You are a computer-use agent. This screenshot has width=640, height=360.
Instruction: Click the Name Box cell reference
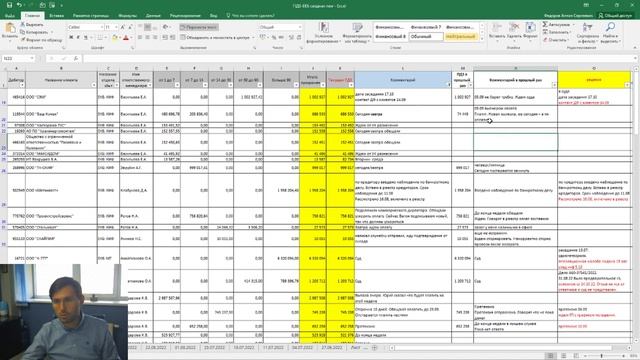tap(18, 58)
